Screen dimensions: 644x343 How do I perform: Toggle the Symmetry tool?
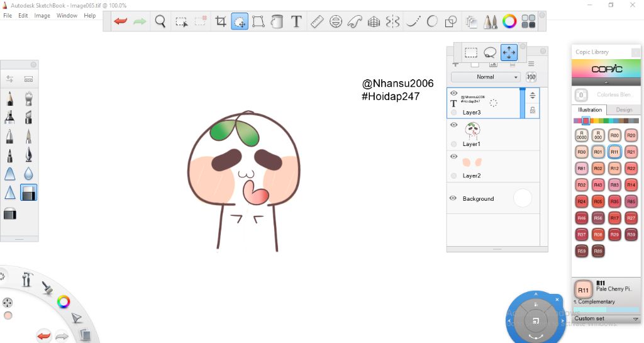coord(392,21)
